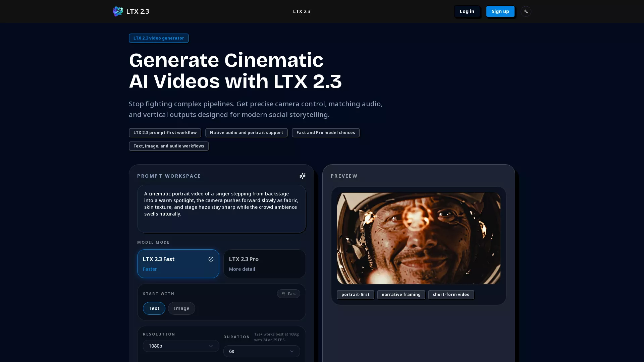644x362 pixels.
Task: Keep Text selected under Start With
Action: click(x=154, y=308)
